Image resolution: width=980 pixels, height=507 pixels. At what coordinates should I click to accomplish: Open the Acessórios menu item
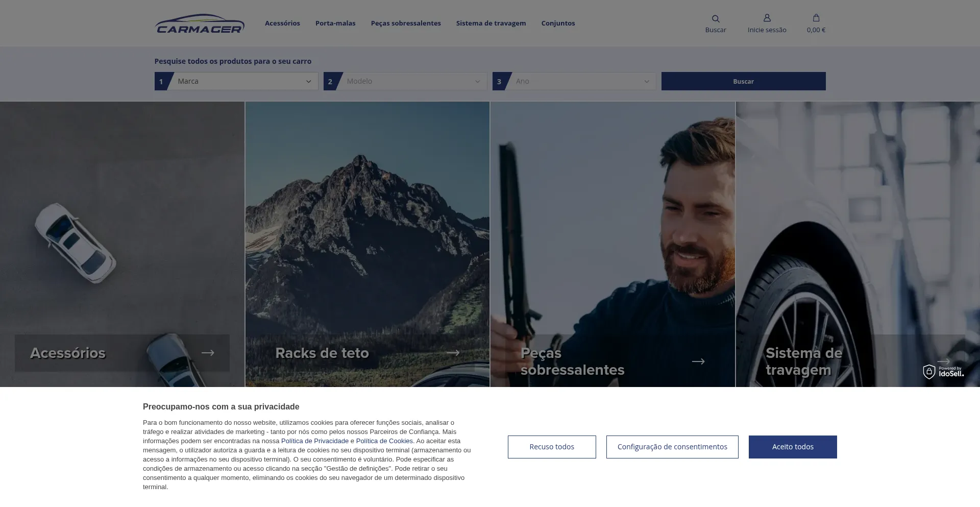(x=282, y=23)
